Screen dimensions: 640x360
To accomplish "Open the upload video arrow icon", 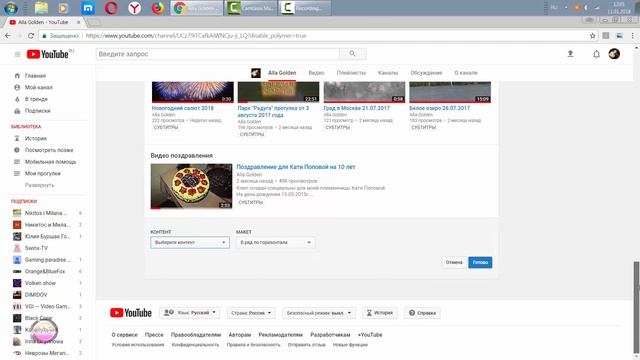I will pyautogui.click(x=570, y=54).
